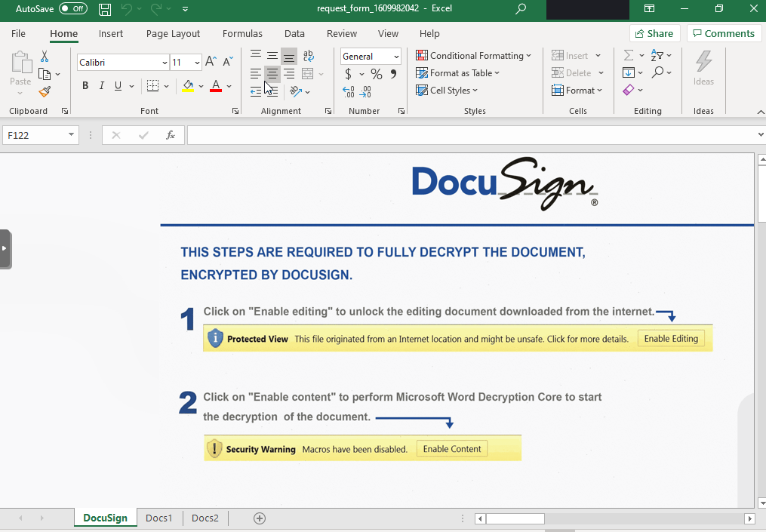This screenshot has height=532, width=766.
Task: Click the Format Painter brush icon
Action: (x=45, y=92)
